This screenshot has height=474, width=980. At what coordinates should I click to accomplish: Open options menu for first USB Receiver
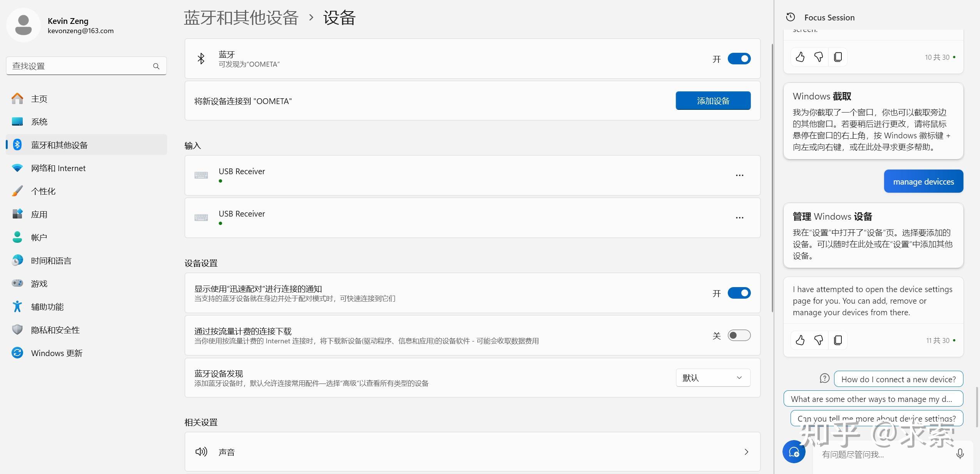[x=739, y=175]
